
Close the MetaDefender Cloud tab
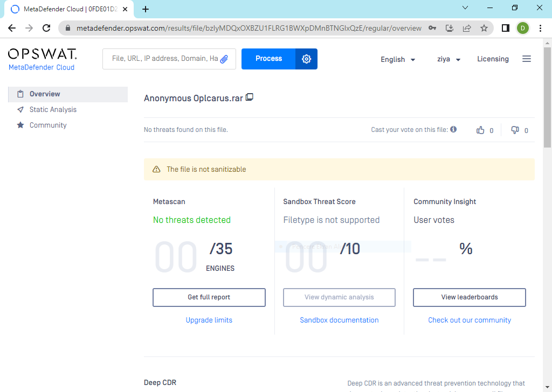125,9
